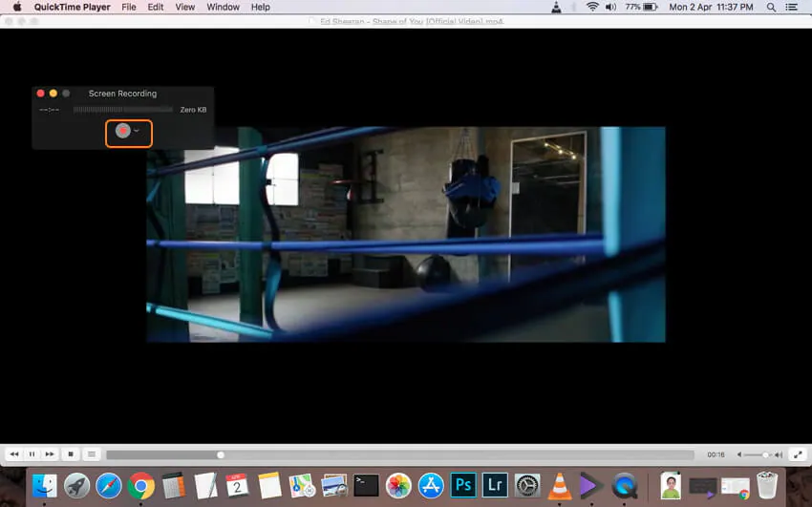Open the View menu

click(x=185, y=8)
